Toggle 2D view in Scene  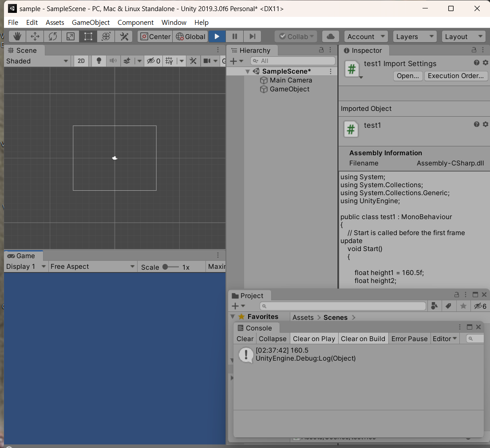(81, 61)
